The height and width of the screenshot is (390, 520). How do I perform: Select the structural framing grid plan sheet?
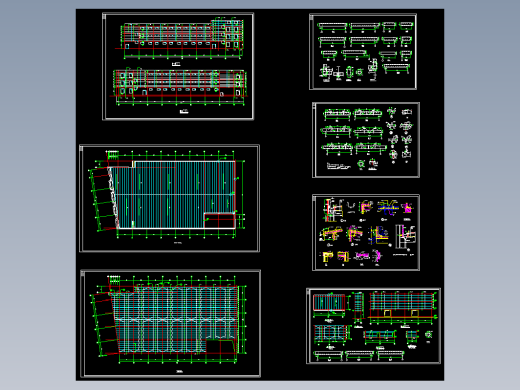pos(170,324)
